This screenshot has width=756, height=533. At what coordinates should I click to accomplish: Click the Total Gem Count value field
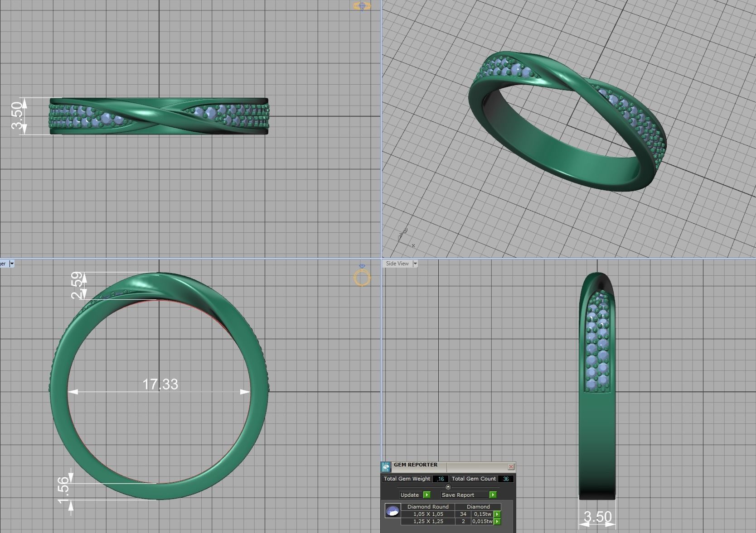[506, 479]
